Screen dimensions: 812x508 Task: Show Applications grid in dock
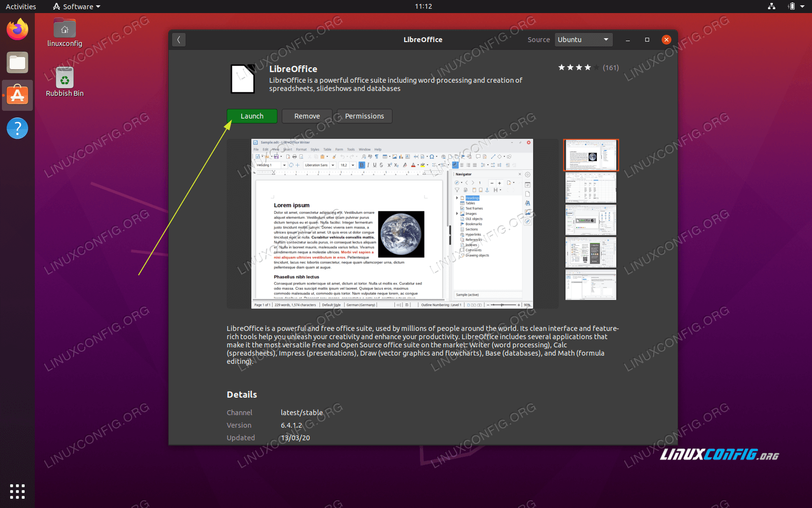(17, 491)
